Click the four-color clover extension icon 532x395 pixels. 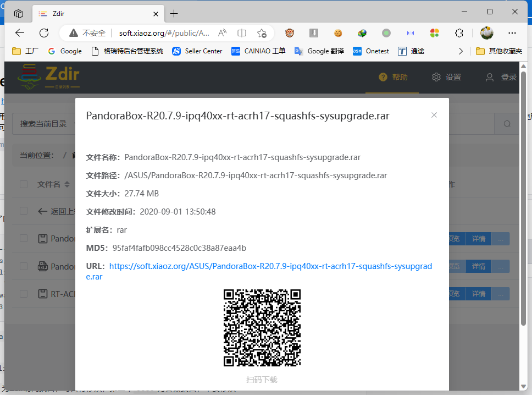435,33
